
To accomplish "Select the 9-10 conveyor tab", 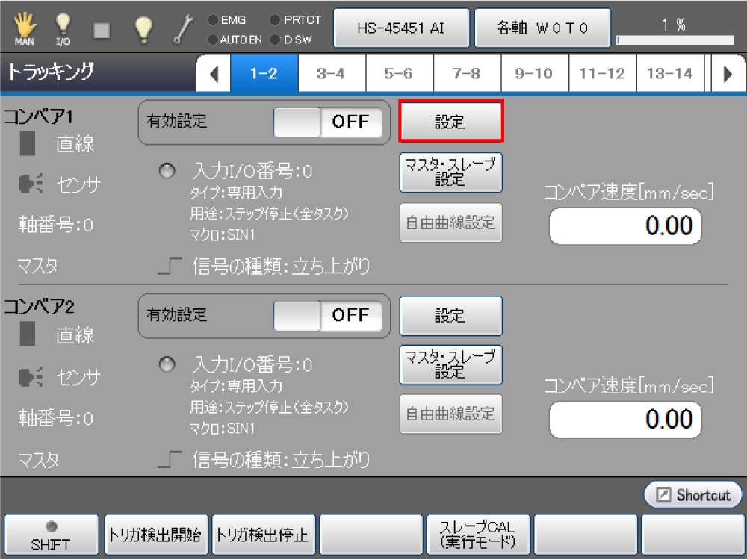I will pyautogui.click(x=534, y=73).
